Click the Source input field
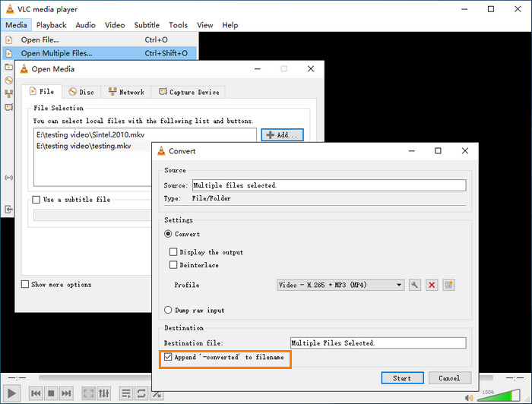Image resolution: width=532 pixels, height=404 pixels. (x=329, y=185)
